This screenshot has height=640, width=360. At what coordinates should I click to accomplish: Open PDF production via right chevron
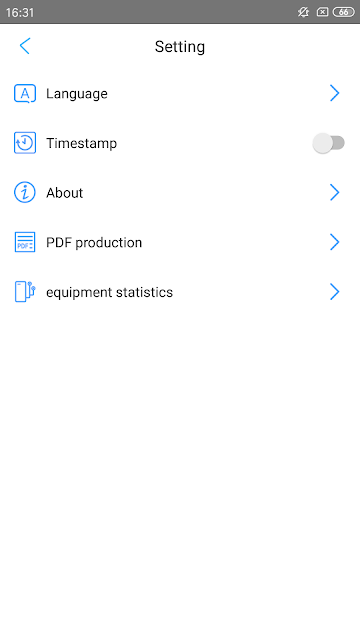point(335,242)
